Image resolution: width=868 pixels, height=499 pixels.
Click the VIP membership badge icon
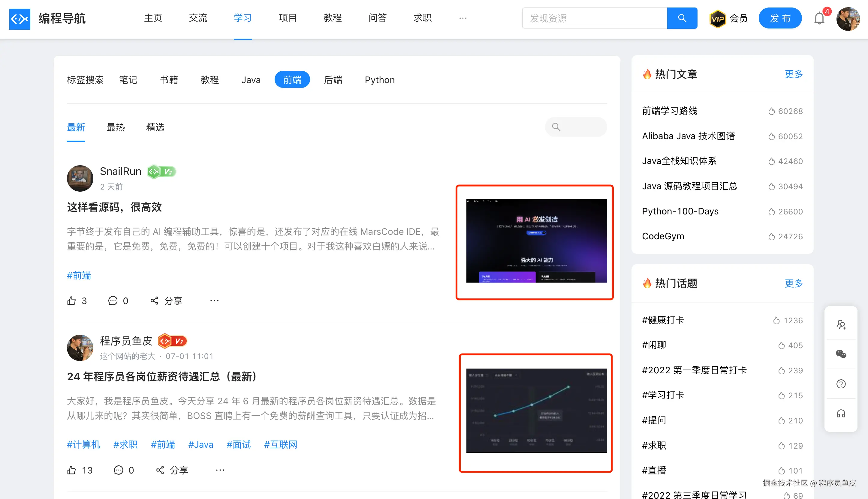(718, 19)
